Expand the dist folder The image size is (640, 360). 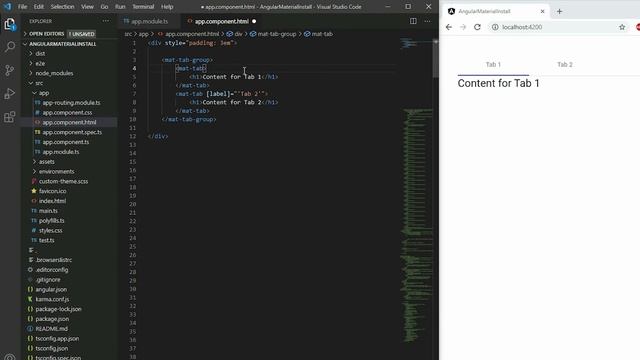click(40, 53)
